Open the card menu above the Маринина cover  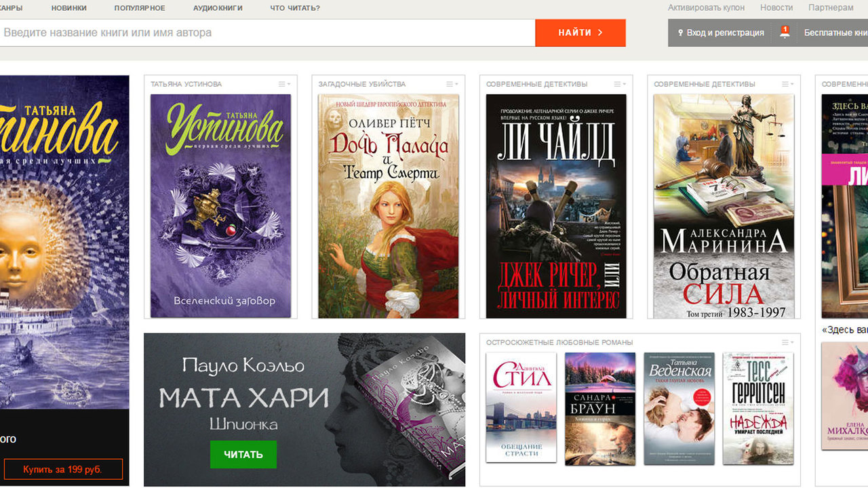coord(787,84)
